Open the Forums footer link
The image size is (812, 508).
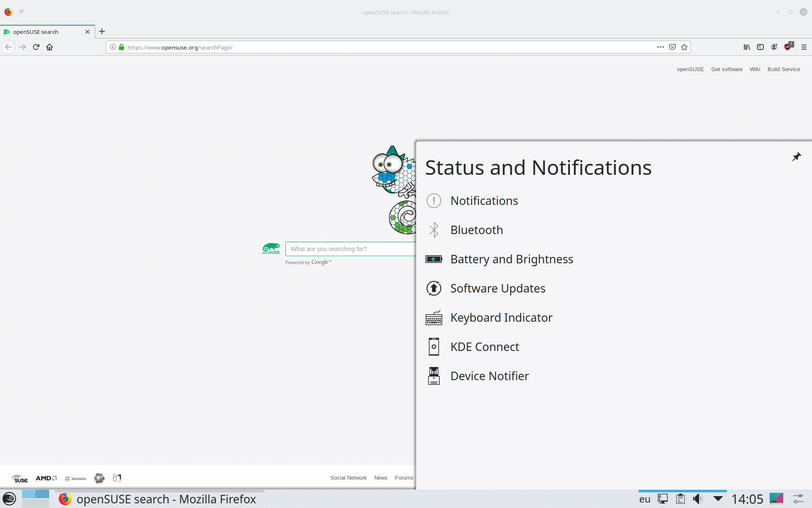[x=404, y=478]
